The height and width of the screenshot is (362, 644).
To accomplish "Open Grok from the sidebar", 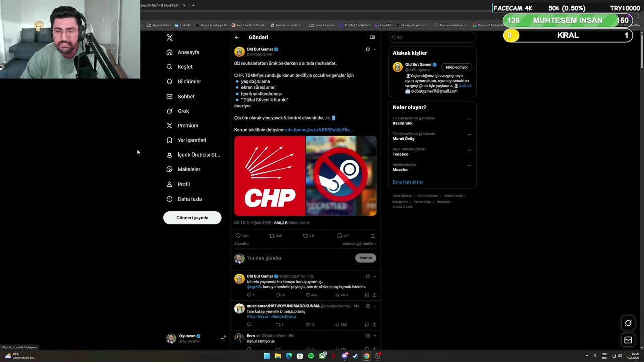I will tap(178, 111).
